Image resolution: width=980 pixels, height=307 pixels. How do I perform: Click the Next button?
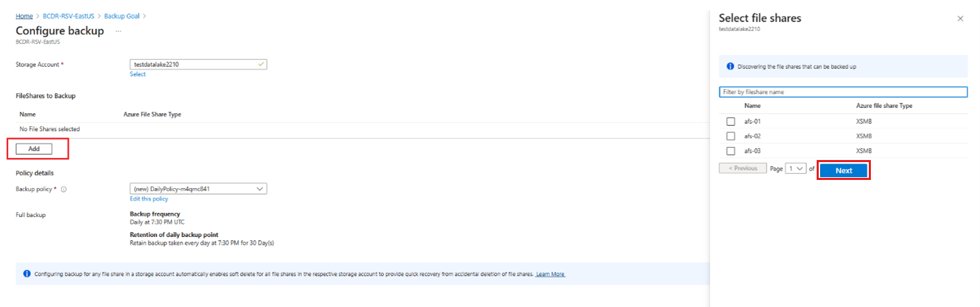click(x=844, y=170)
